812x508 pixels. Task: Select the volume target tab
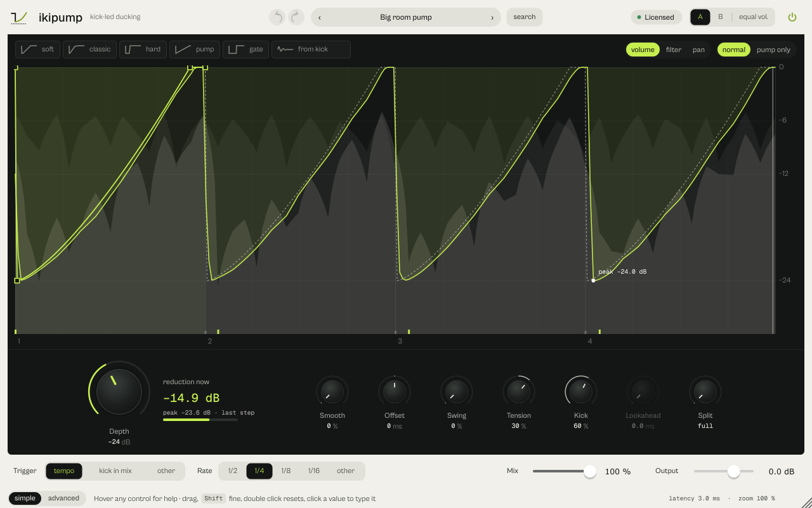pyautogui.click(x=643, y=50)
